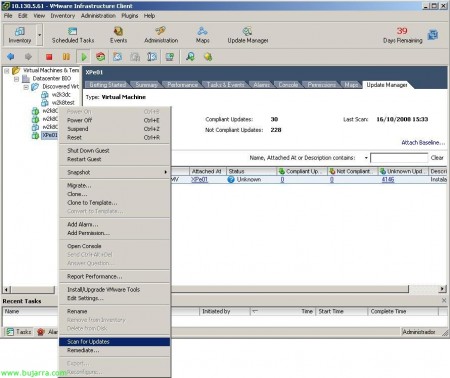Click the Clear filter button

pyautogui.click(x=437, y=158)
